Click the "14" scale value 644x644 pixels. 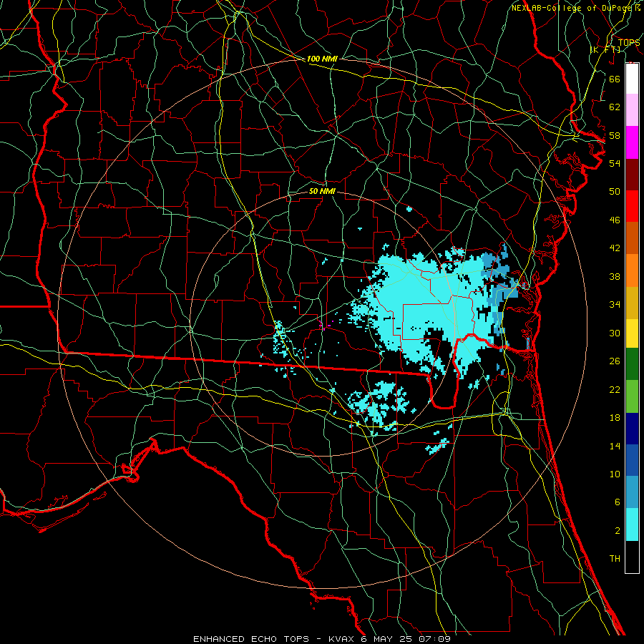coord(615,446)
